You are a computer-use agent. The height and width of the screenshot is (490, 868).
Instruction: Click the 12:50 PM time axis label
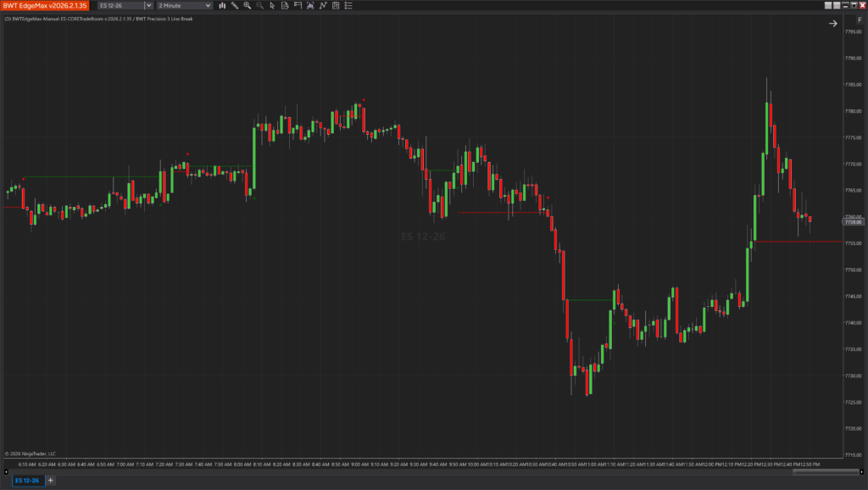click(810, 465)
